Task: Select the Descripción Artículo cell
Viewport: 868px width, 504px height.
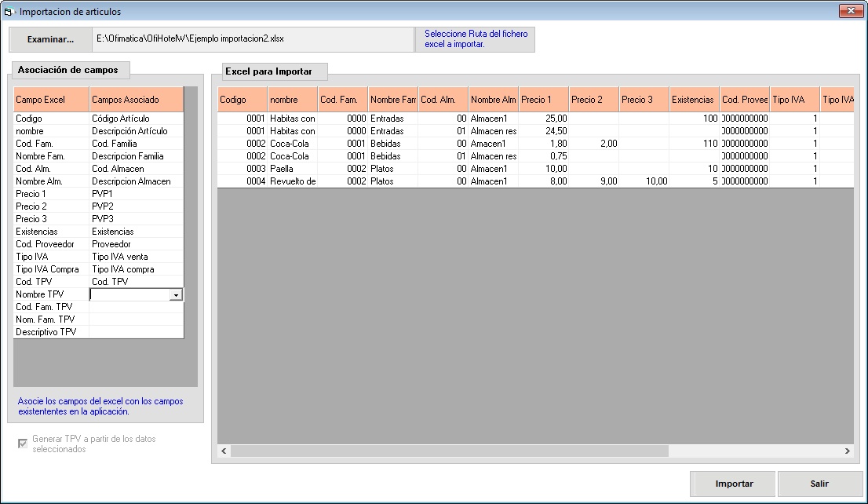Action: tap(137, 131)
